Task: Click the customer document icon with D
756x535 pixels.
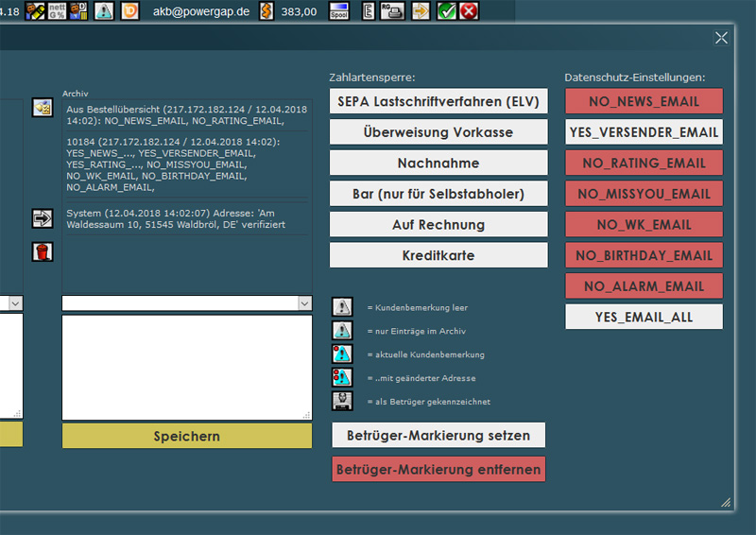Action: pos(78,10)
